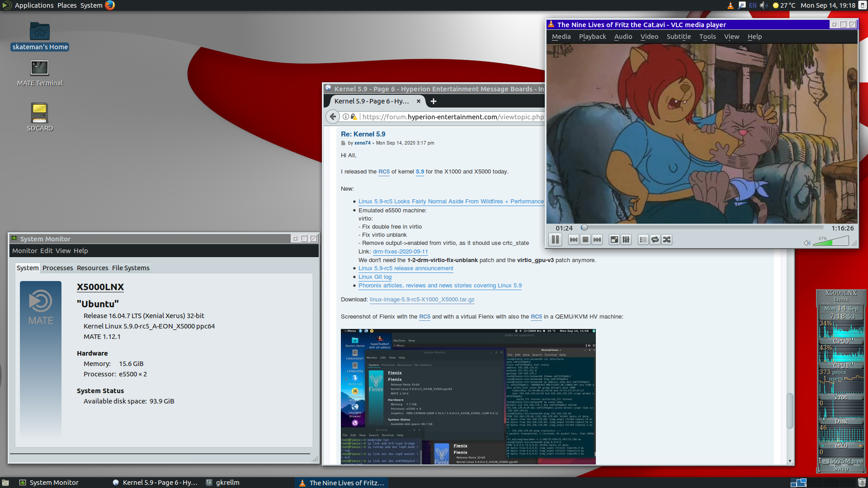Open the Fienix screenshot thumbnail
The height and width of the screenshot is (488, 868).
click(x=468, y=397)
